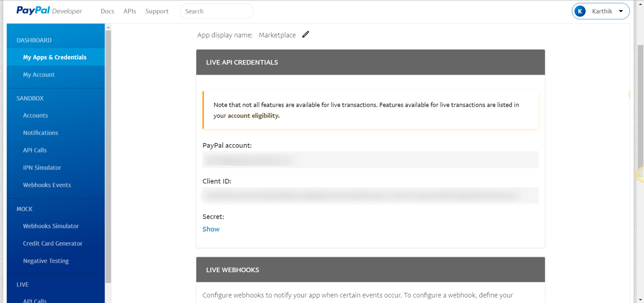Open the Support menu

click(x=157, y=11)
